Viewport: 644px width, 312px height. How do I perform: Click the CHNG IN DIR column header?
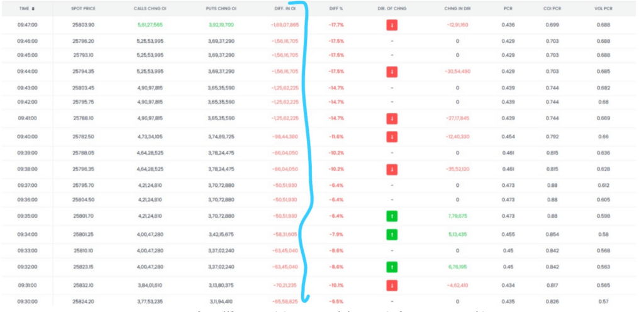(x=457, y=9)
